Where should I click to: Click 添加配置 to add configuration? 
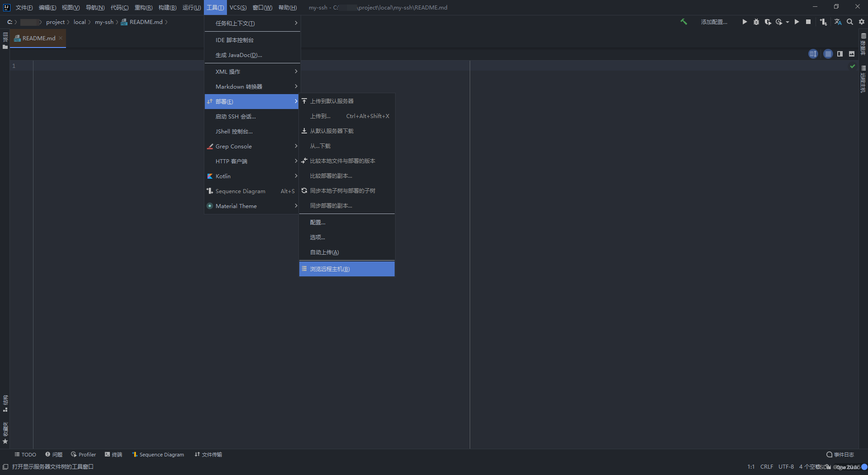[x=713, y=22]
